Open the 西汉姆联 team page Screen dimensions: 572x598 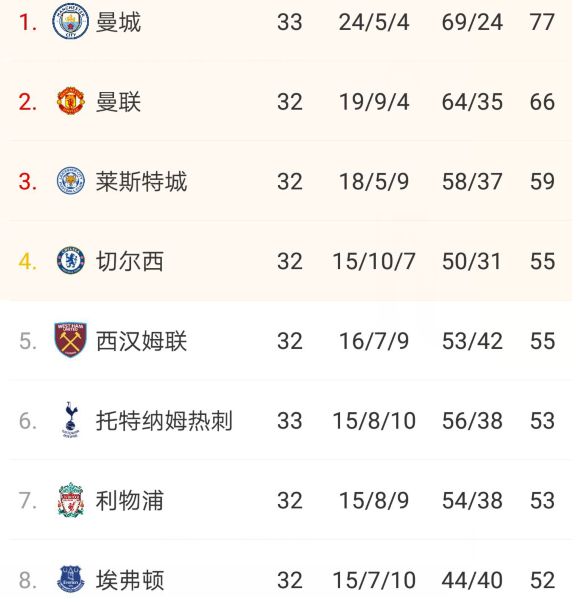pos(141,341)
